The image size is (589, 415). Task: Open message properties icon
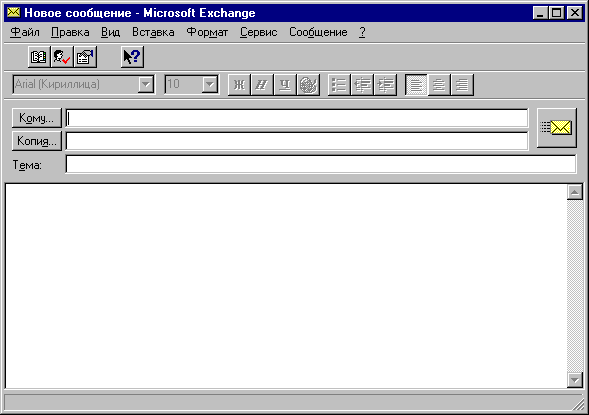(x=85, y=57)
